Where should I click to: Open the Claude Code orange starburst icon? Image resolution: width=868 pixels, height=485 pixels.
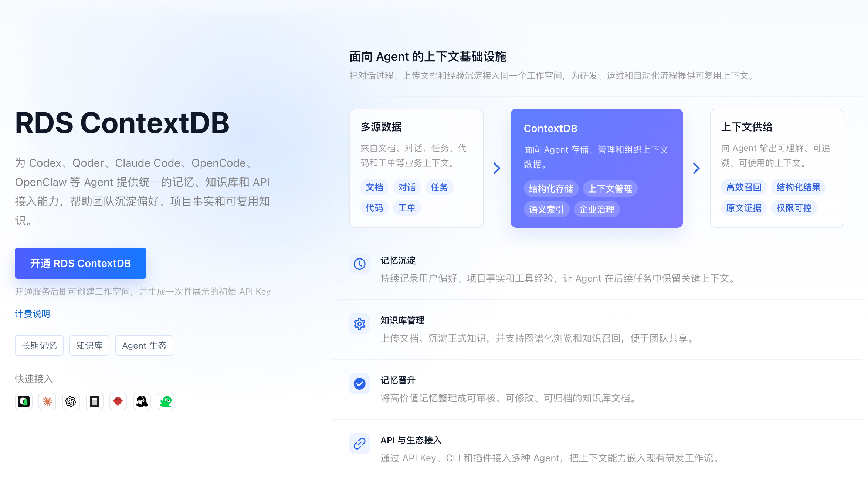[x=47, y=401]
